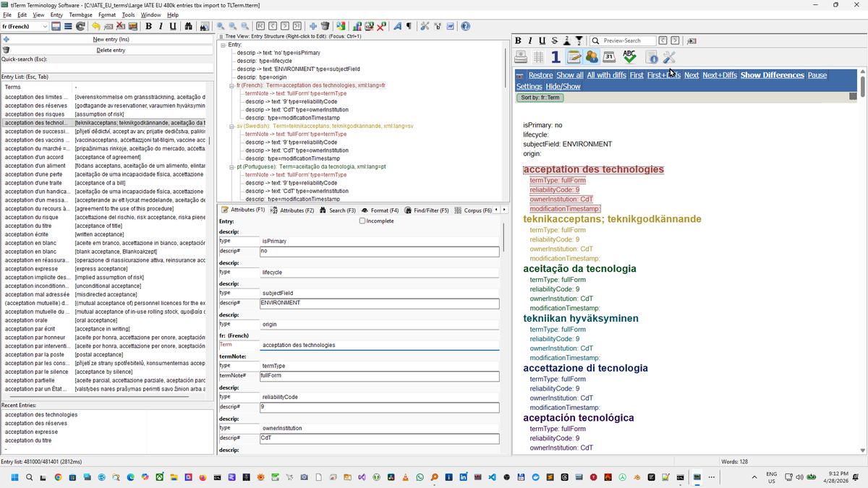Click the New entry (Ins) button
The width and height of the screenshot is (868, 488).
tap(108, 39)
